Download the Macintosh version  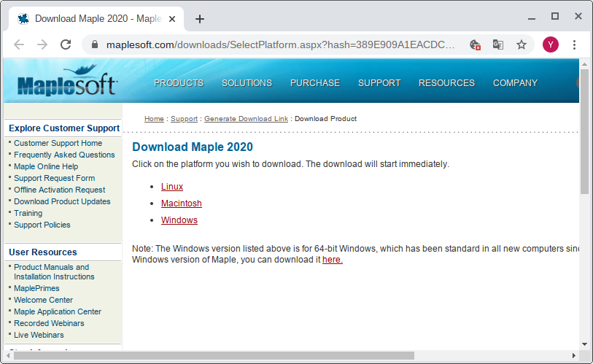[x=182, y=204]
